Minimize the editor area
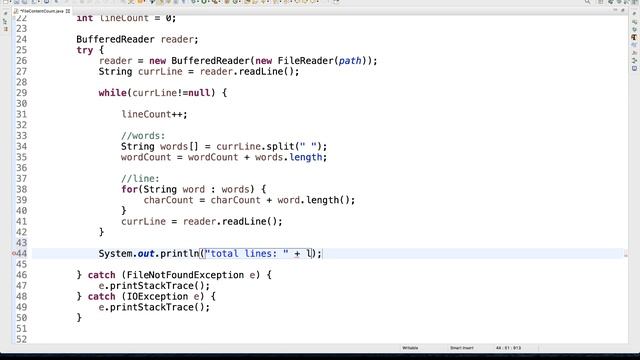Image resolution: width=640 pixels, height=360 pixels. click(616, 10)
